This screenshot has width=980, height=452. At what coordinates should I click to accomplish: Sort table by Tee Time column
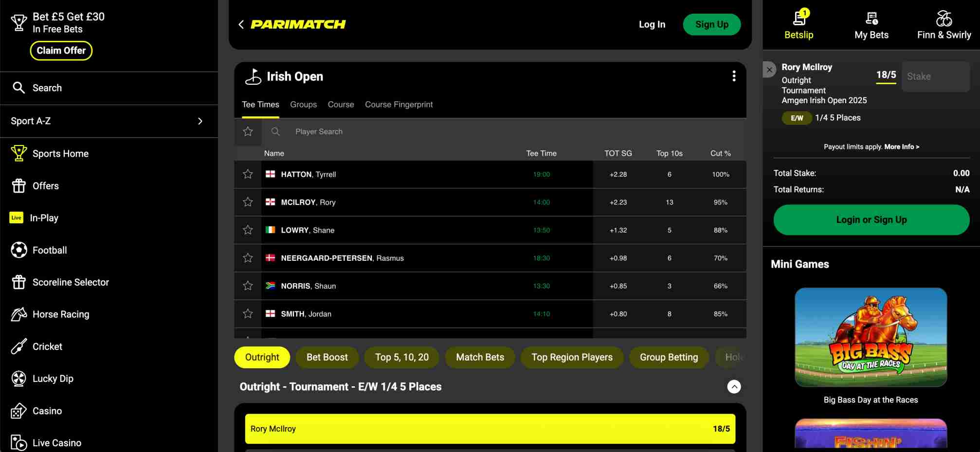tap(541, 153)
